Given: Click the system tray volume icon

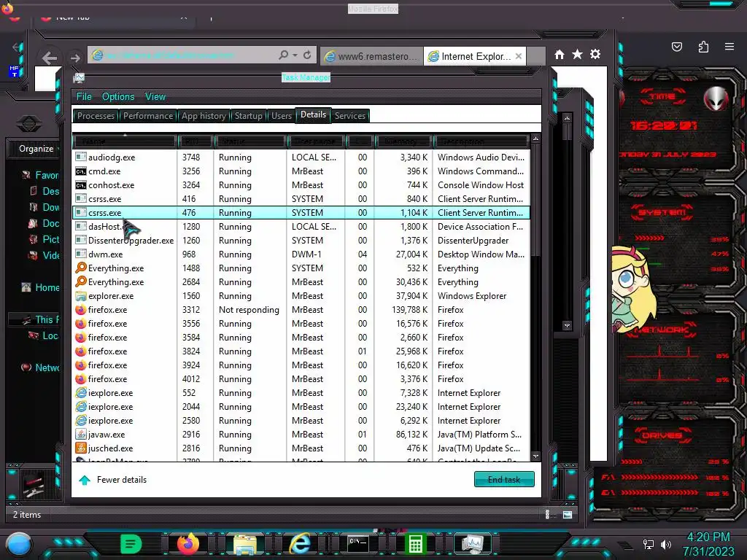Looking at the screenshot, I should (x=665, y=544).
